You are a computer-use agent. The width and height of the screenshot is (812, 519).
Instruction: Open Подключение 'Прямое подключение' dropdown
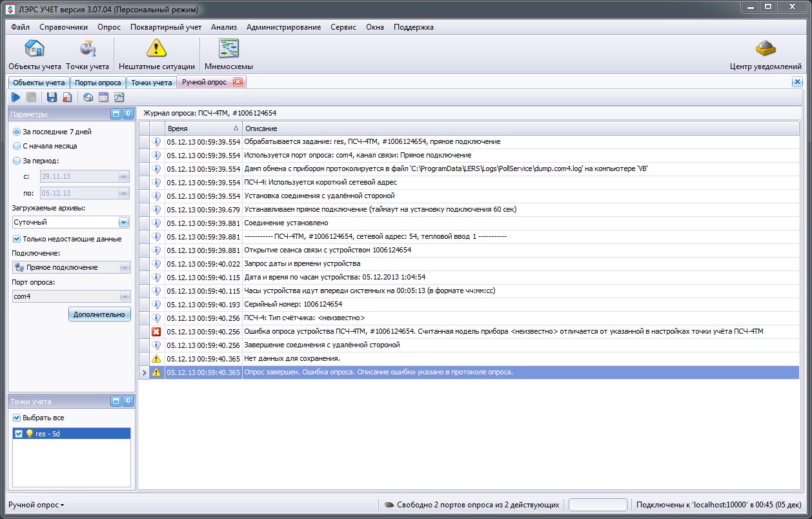tap(125, 267)
